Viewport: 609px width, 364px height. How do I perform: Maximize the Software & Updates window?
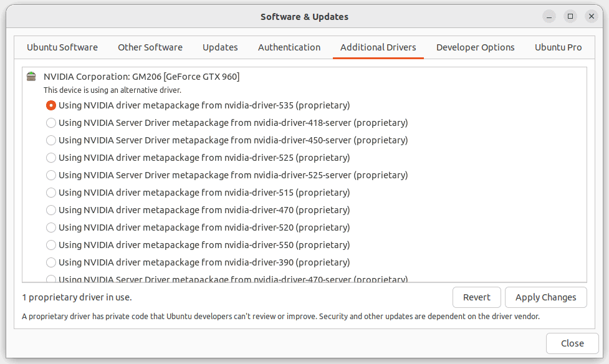pyautogui.click(x=570, y=16)
